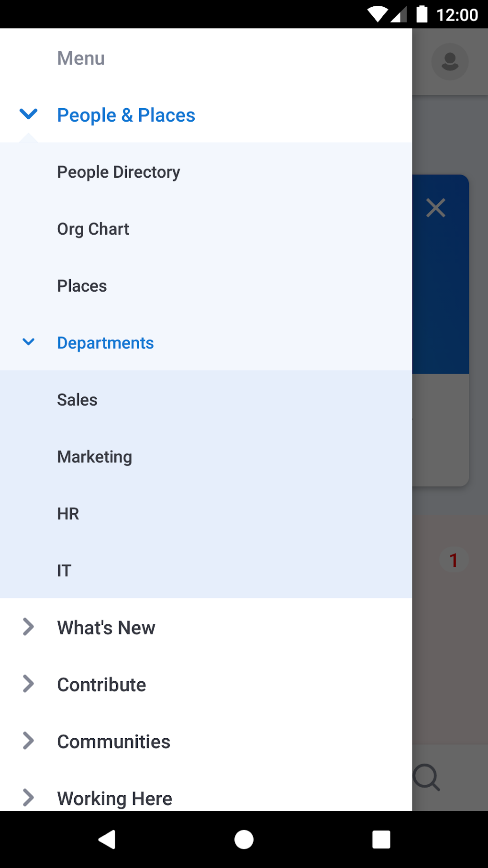Expand the Communities chevron arrow
Image resolution: width=488 pixels, height=868 pixels.
click(29, 741)
